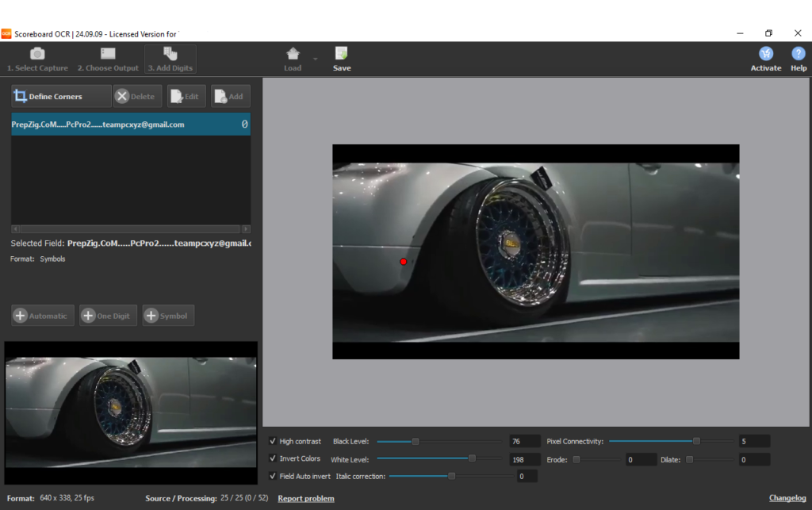This screenshot has width=812, height=510.
Task: Click the field list left scroll arrow
Action: click(x=16, y=229)
